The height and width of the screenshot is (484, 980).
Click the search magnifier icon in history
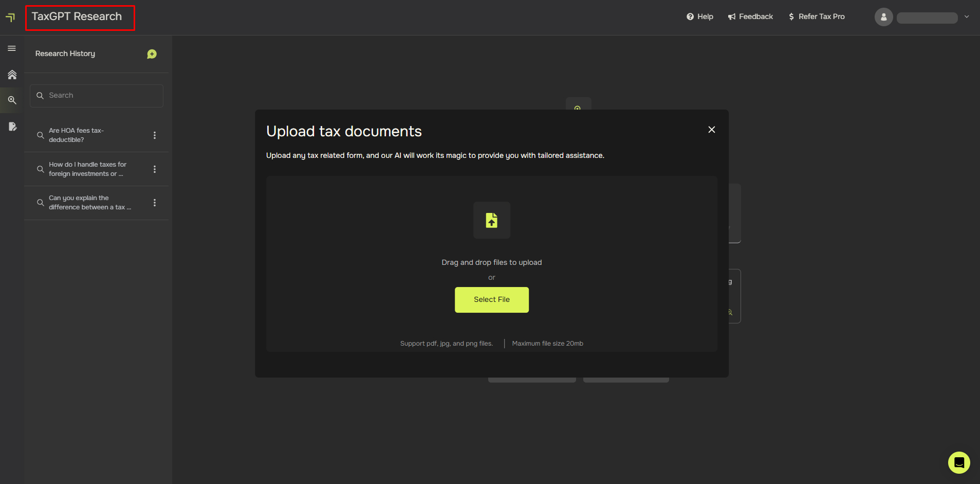pyautogui.click(x=40, y=96)
